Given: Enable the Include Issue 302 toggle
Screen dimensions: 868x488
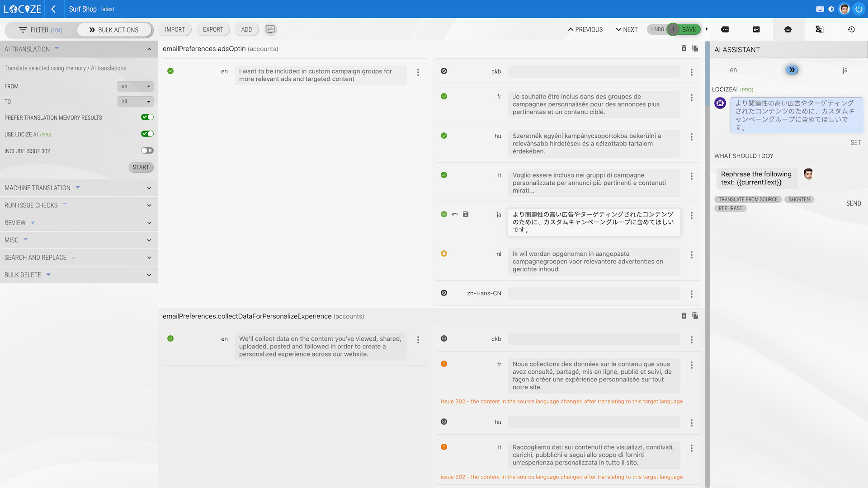Looking at the screenshot, I should click(x=147, y=150).
